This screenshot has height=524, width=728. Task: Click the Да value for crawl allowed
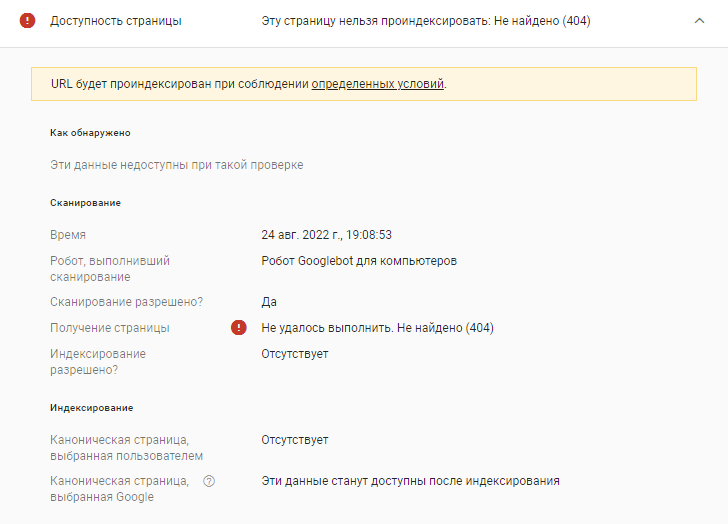tap(269, 302)
